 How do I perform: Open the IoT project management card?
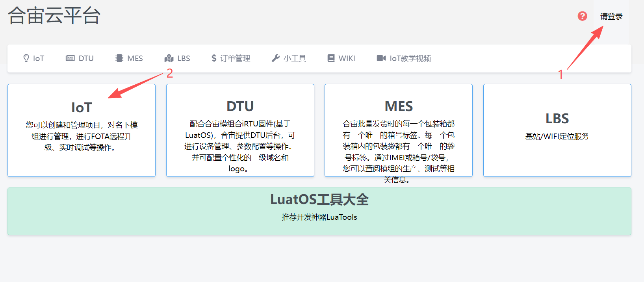click(82, 130)
